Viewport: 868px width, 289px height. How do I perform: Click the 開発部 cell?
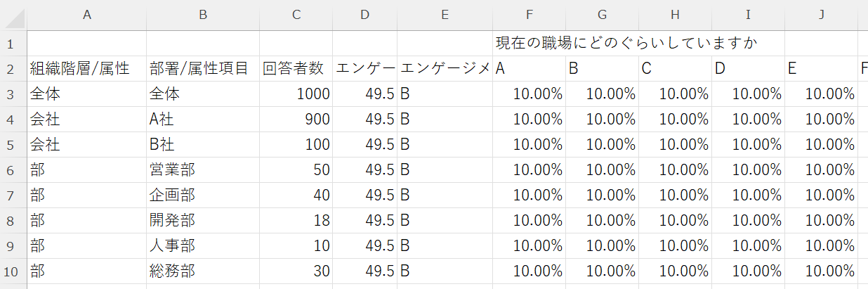(x=202, y=221)
